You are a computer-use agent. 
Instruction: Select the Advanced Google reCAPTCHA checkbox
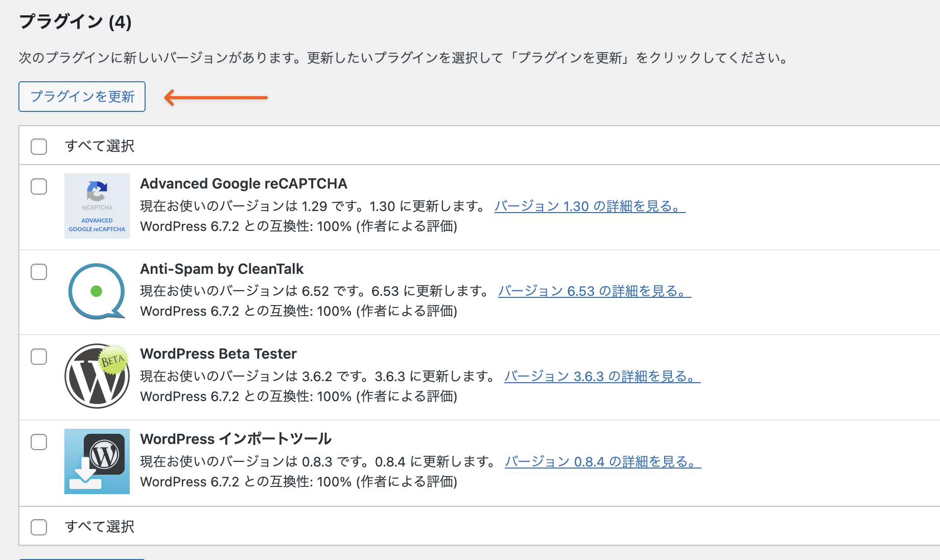39,186
